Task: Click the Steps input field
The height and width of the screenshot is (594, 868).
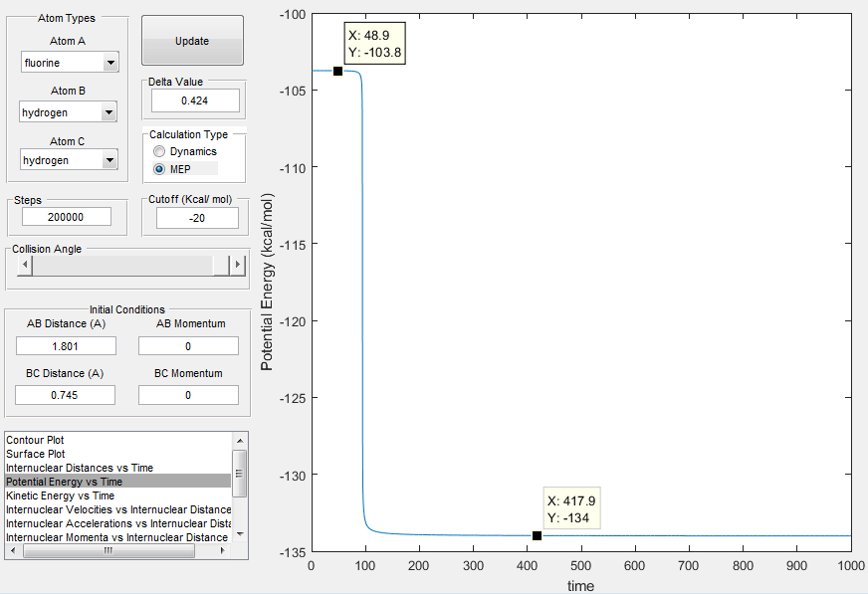Action: 67,217
